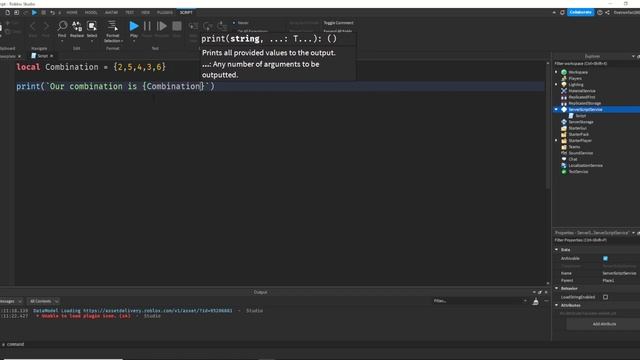Screen dimensions: 640x360
Task: Open the All Contexts dropdown in Output
Action: (x=44, y=301)
